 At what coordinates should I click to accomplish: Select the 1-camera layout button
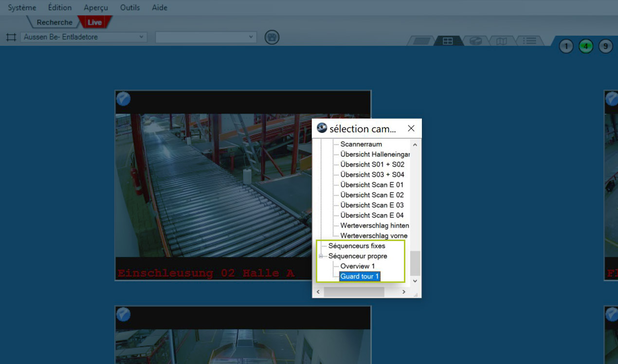pos(566,47)
